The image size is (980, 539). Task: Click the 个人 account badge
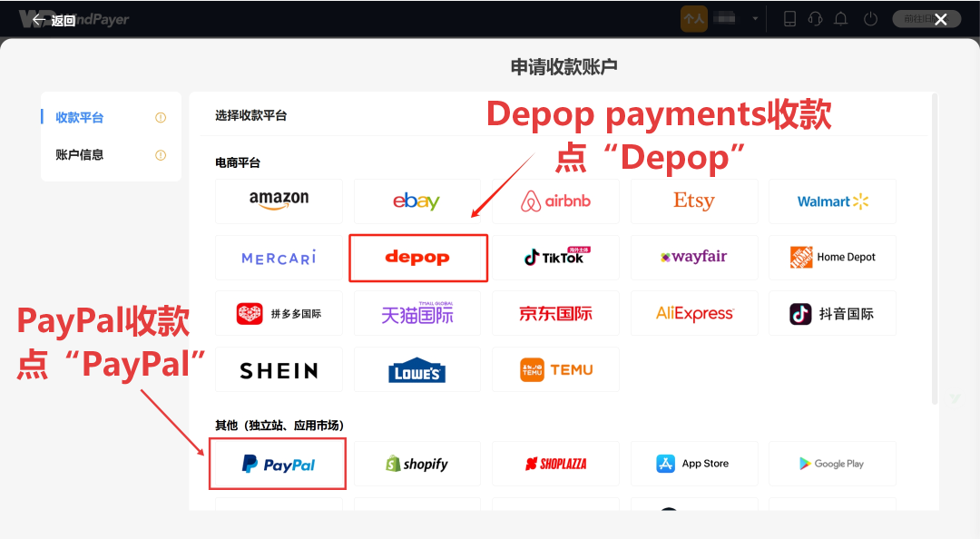click(694, 19)
